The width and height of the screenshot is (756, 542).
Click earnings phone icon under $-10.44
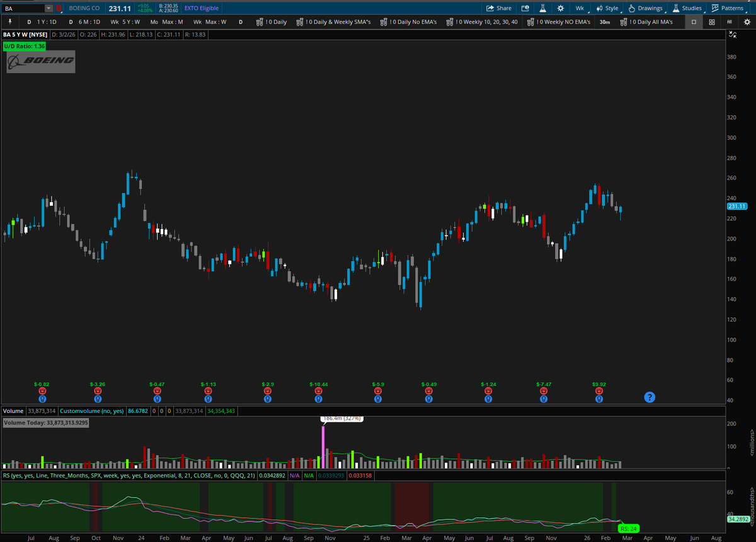319,391
